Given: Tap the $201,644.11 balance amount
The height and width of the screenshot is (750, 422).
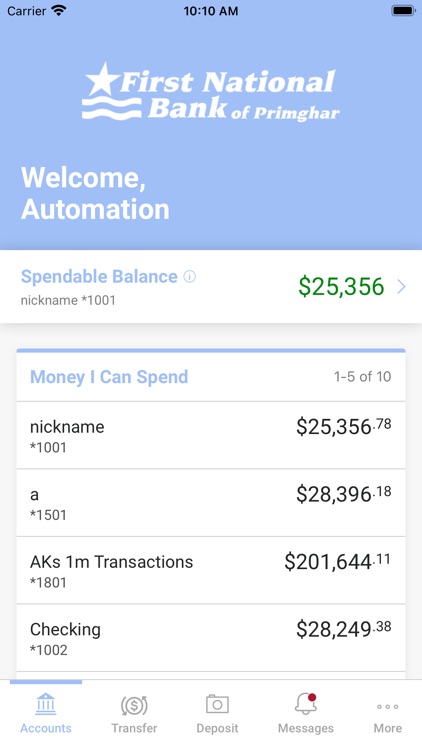Looking at the screenshot, I should coord(337,561).
